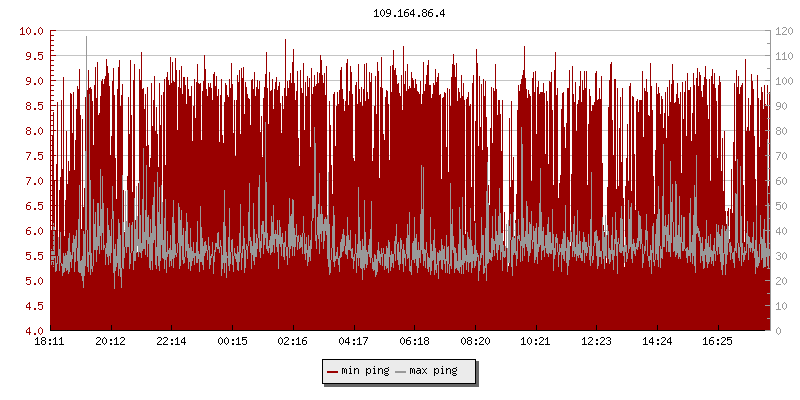Select the 7.0 label on left axis
The height and width of the screenshot is (400, 800).
click(x=34, y=181)
